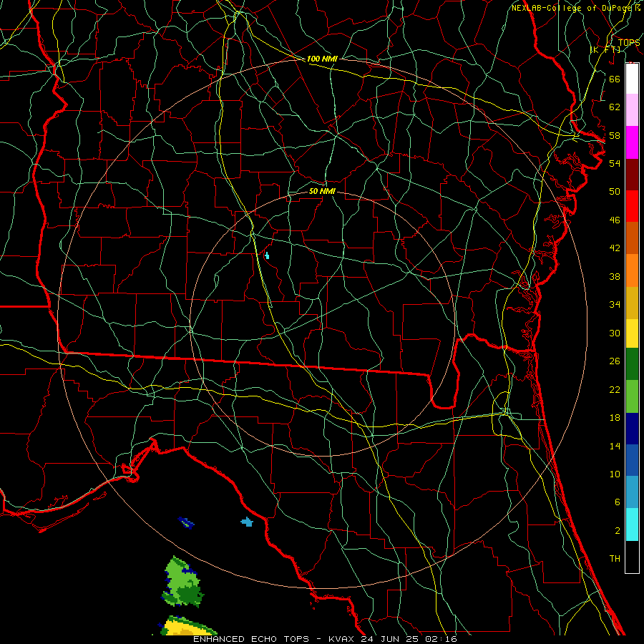
Task: Choose the gold legend swatch
Action: [632, 303]
